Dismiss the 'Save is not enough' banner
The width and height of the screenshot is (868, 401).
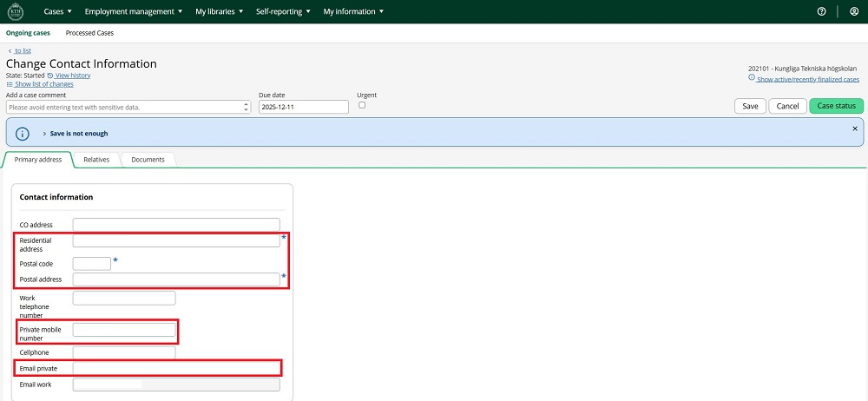(854, 128)
